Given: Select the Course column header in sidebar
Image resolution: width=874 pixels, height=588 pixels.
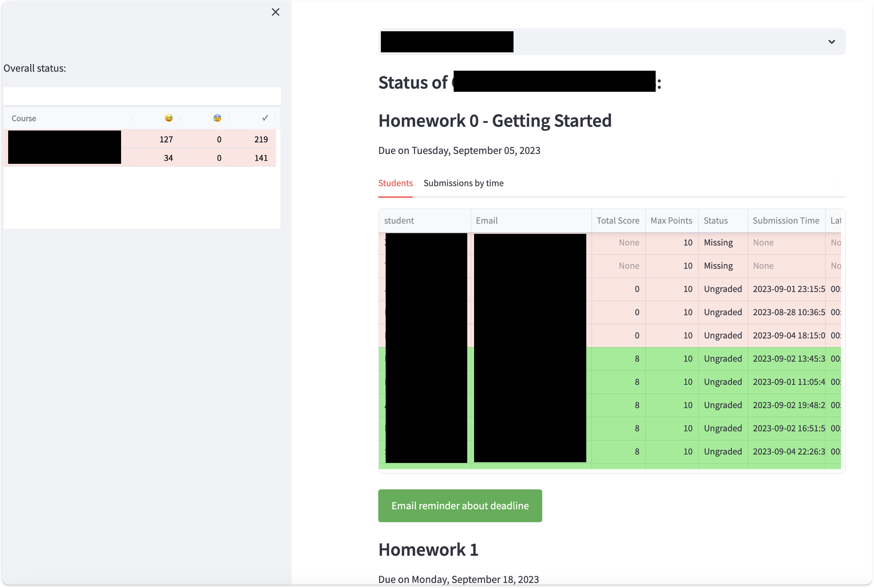Looking at the screenshot, I should click(24, 119).
